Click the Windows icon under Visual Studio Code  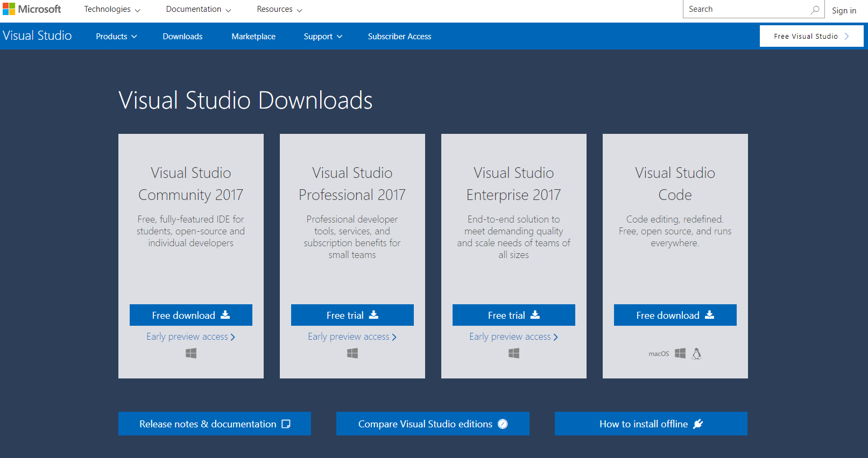680,353
